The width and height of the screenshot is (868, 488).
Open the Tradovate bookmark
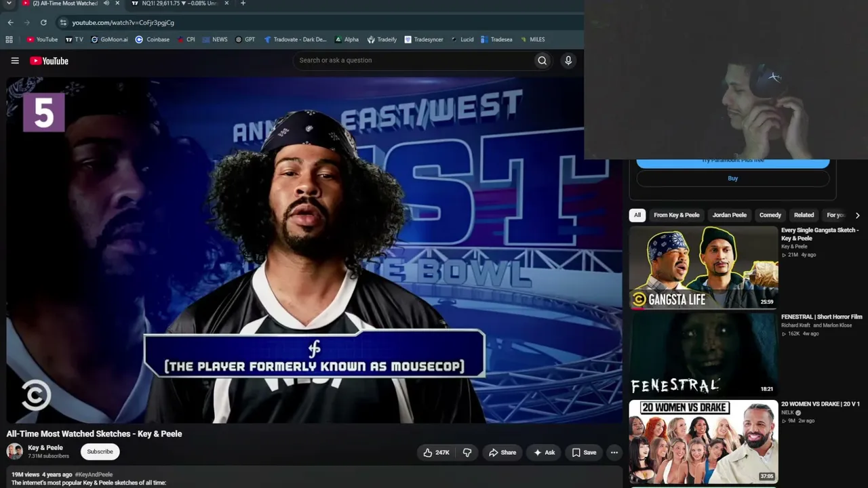295,39
